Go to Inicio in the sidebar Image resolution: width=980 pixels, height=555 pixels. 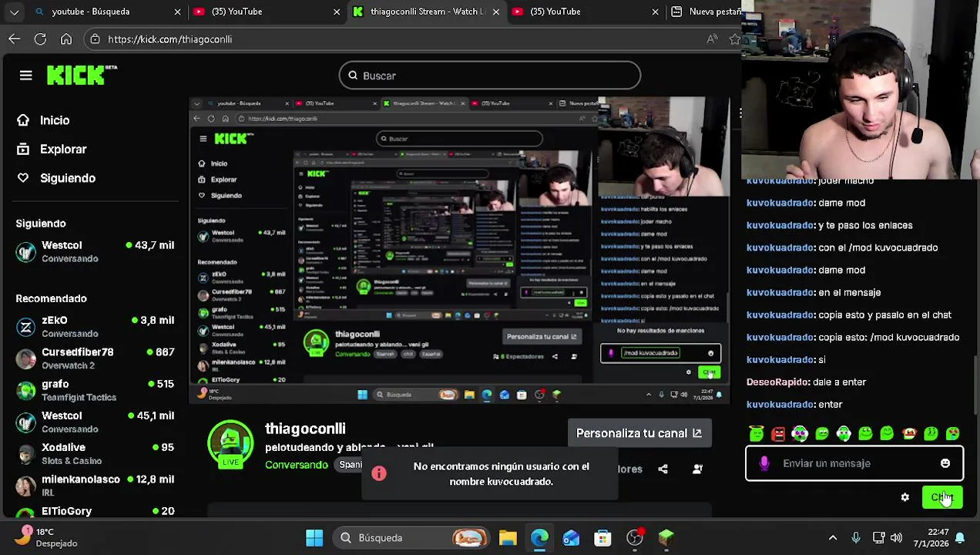[44, 120]
